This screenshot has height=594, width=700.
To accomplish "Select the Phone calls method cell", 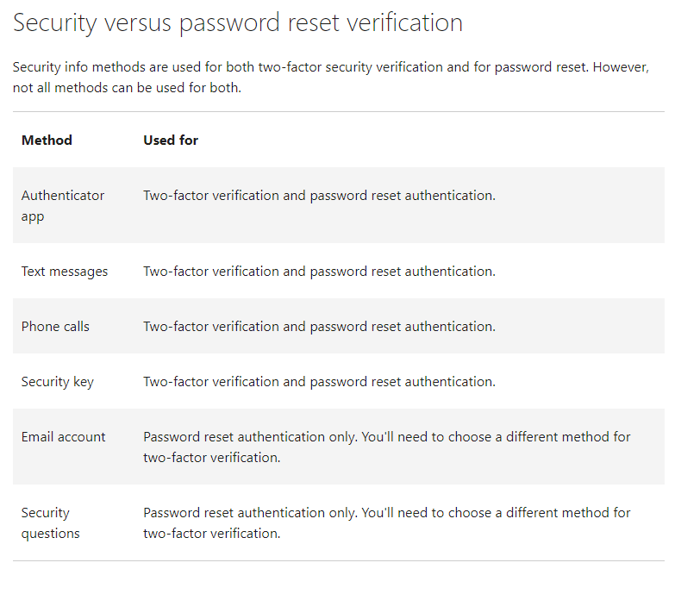I will coord(55,327).
